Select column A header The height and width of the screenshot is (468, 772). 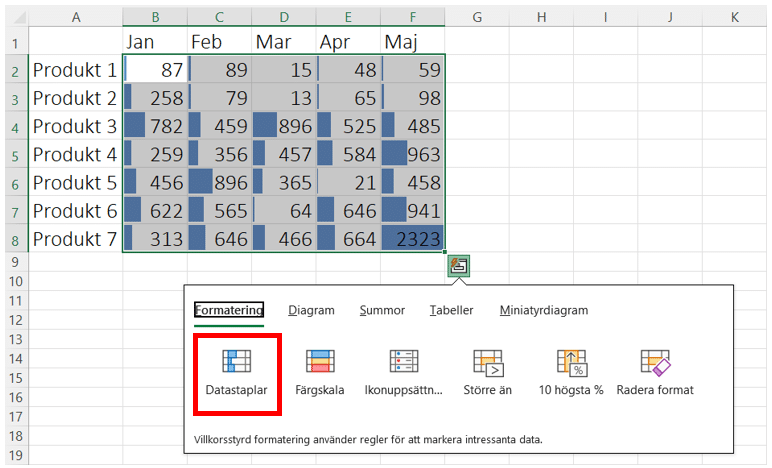coord(76,17)
